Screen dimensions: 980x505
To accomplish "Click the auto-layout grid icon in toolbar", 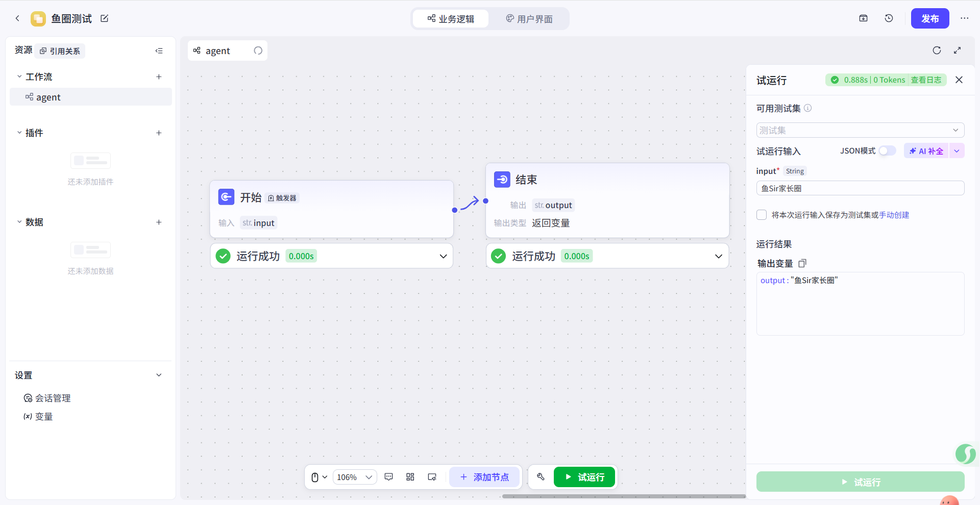I will pyautogui.click(x=410, y=477).
